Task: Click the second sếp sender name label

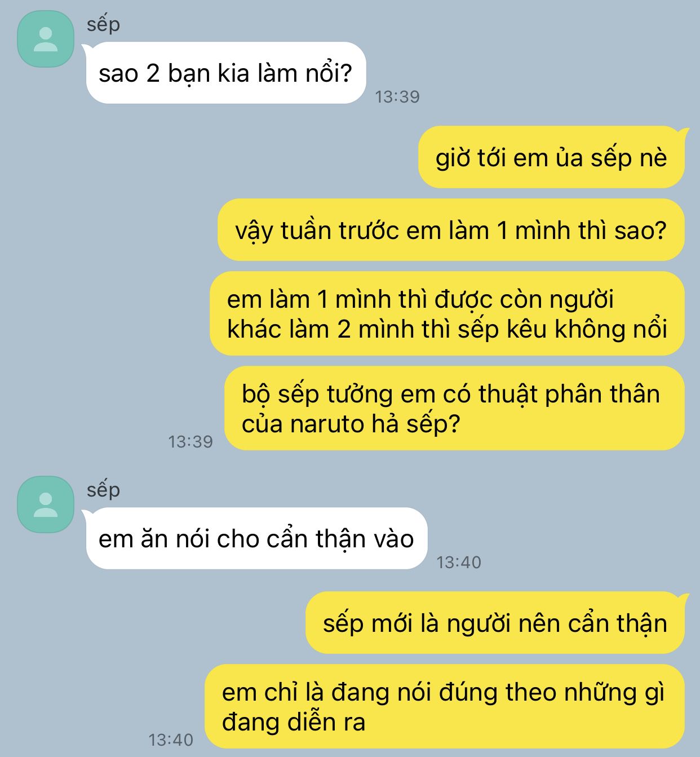Action: [x=103, y=490]
